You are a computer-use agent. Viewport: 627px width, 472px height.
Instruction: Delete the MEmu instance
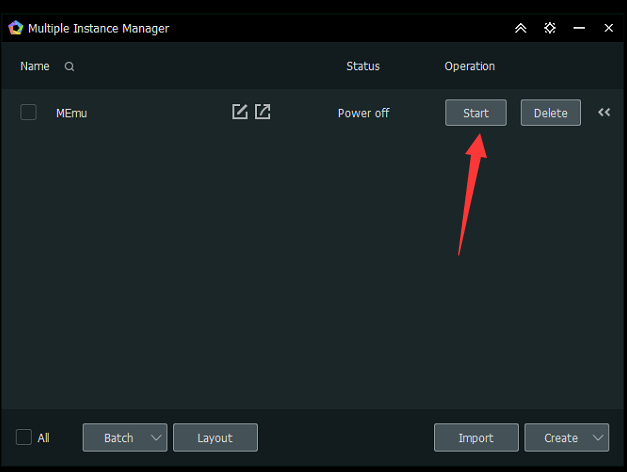pyautogui.click(x=550, y=113)
